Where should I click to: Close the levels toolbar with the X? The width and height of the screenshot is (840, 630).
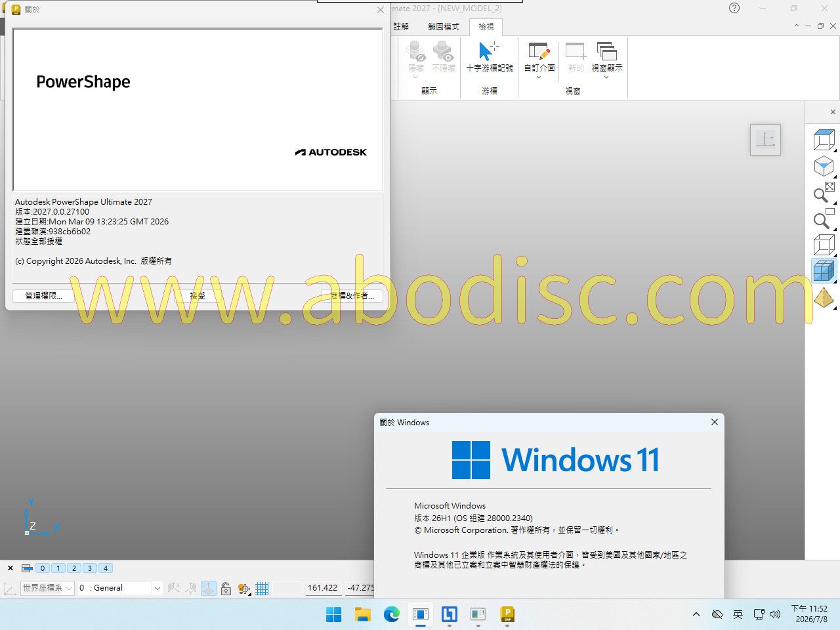pos(10,568)
